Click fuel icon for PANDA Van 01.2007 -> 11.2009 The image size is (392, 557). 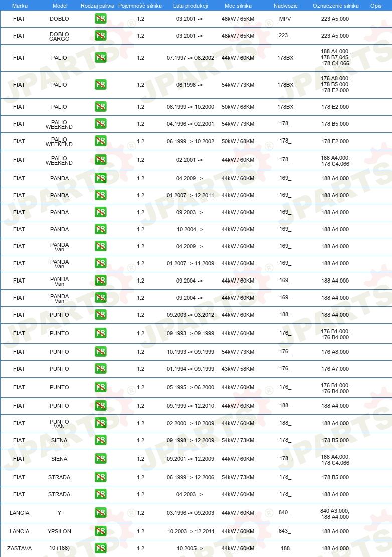101,263
